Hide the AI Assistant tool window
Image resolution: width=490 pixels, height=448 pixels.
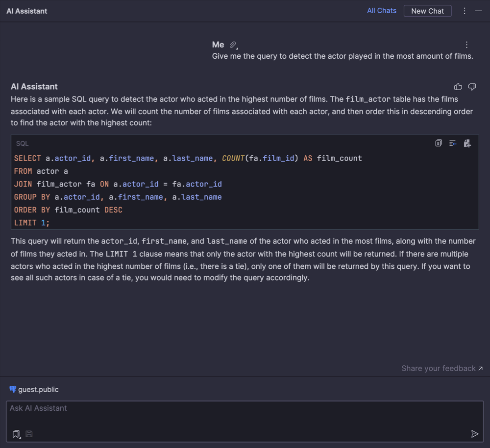point(479,11)
